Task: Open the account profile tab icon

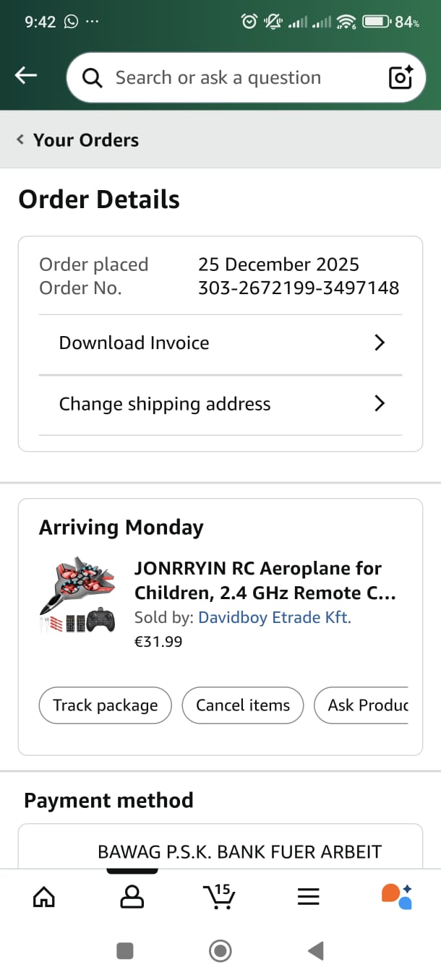Action: tap(132, 897)
